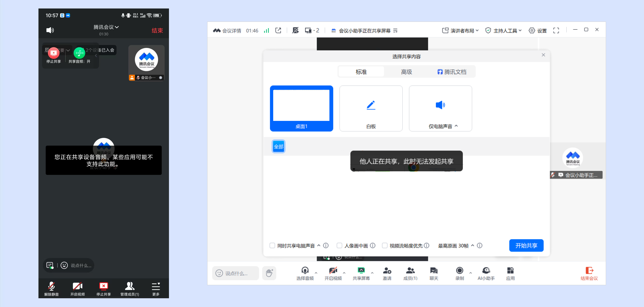Open the emoji smiley on the phone chat bar
644x307 pixels.
coord(64,265)
